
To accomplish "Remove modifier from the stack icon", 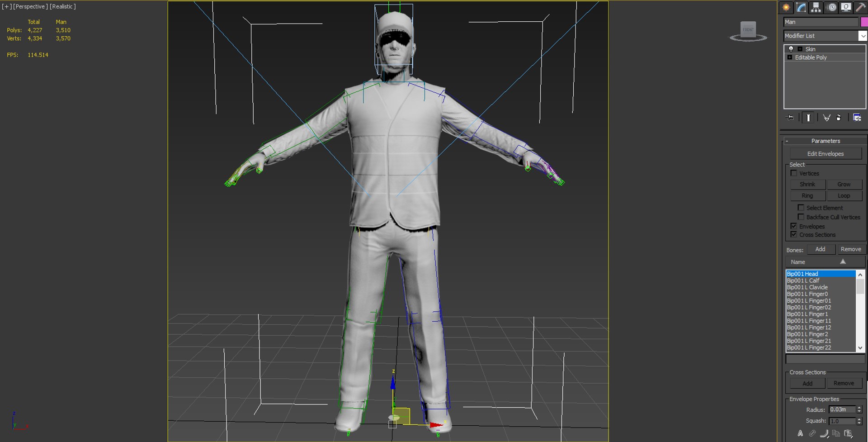I will (839, 118).
